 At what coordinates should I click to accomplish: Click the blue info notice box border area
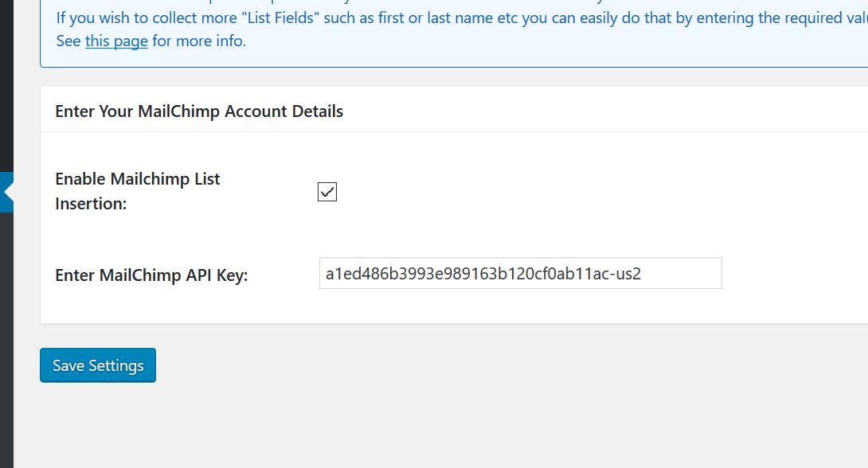(x=454, y=67)
